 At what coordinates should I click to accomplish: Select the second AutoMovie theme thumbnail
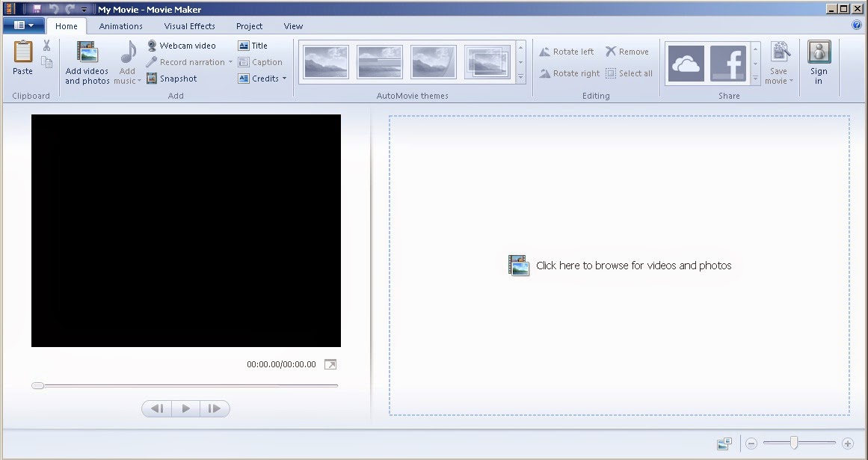380,61
